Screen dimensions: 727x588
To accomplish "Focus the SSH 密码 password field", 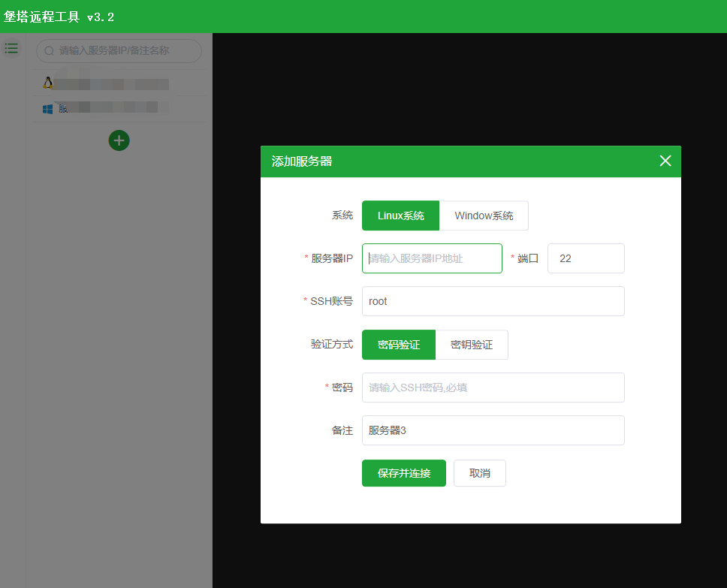I will pos(493,387).
